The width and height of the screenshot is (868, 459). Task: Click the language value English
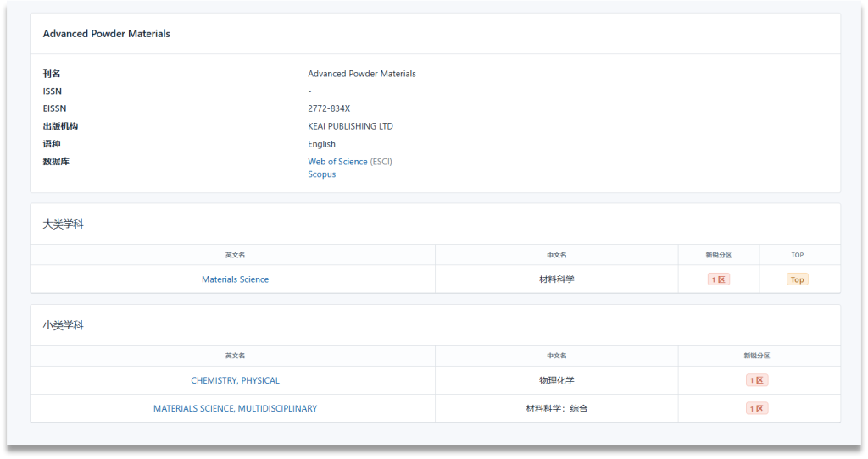(x=321, y=144)
